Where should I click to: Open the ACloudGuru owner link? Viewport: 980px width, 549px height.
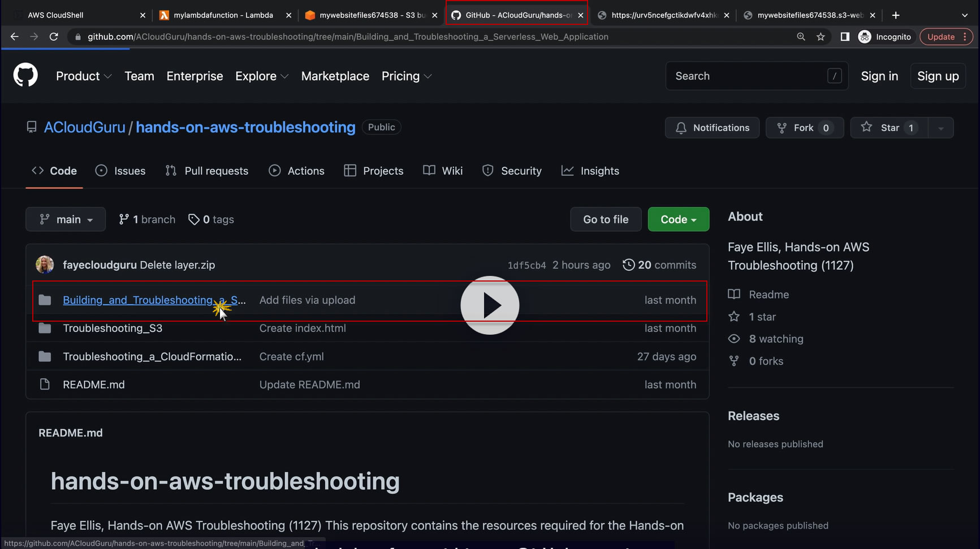click(x=85, y=127)
